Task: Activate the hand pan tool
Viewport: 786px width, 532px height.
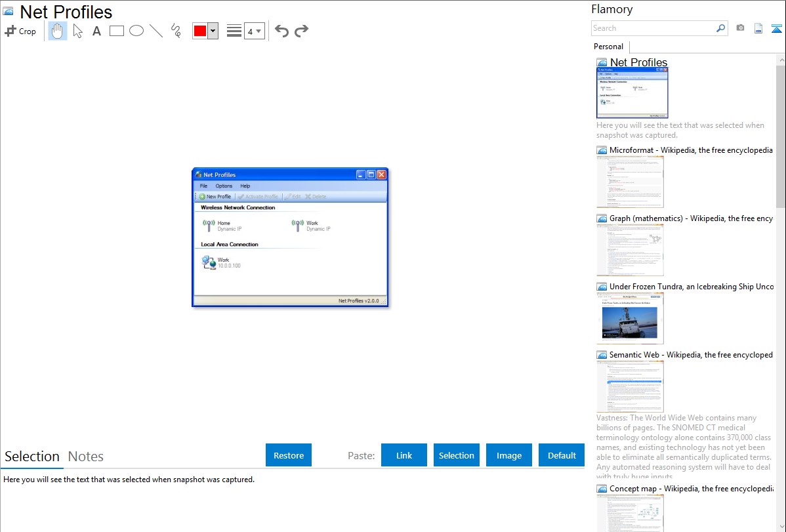Action: (57, 31)
